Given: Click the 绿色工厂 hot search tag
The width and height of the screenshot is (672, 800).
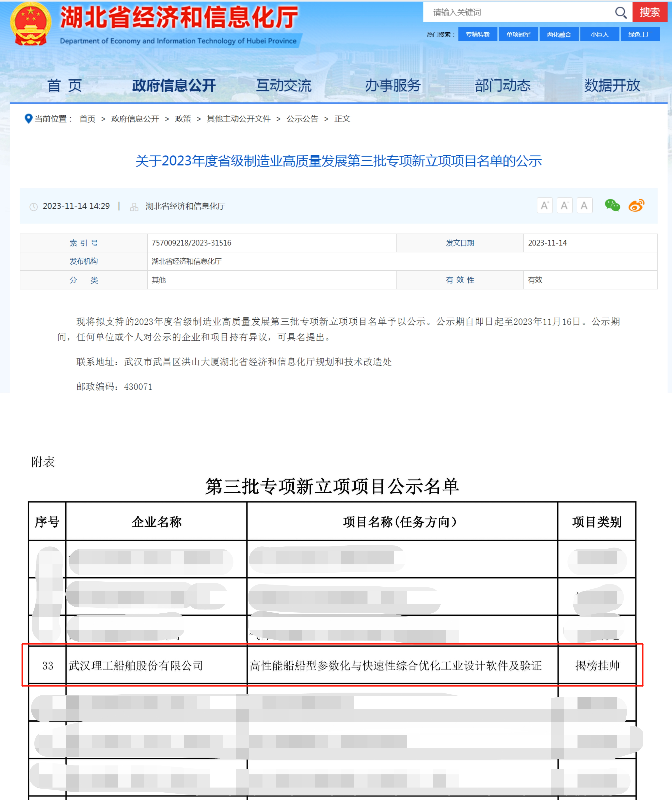Looking at the screenshot, I should point(640,34).
